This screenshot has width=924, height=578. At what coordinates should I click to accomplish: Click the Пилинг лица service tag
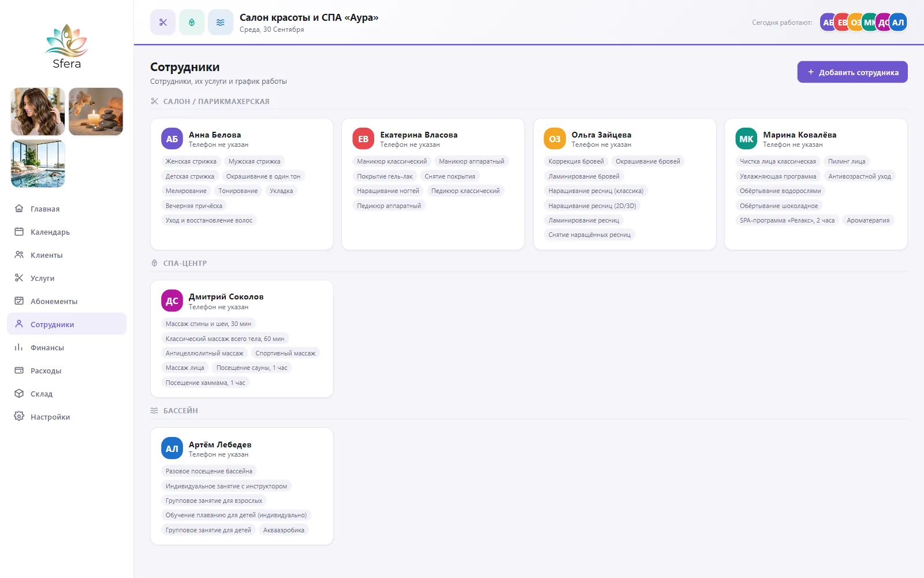coord(847,161)
